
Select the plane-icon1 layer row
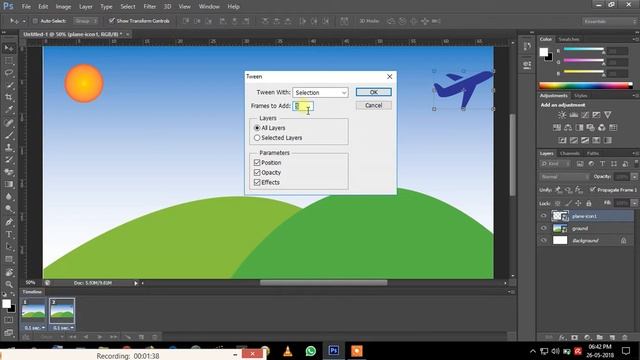tap(586, 216)
